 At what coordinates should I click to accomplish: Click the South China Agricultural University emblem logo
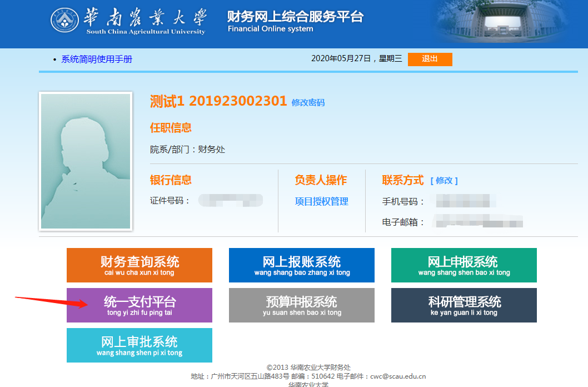pyautogui.click(x=65, y=21)
